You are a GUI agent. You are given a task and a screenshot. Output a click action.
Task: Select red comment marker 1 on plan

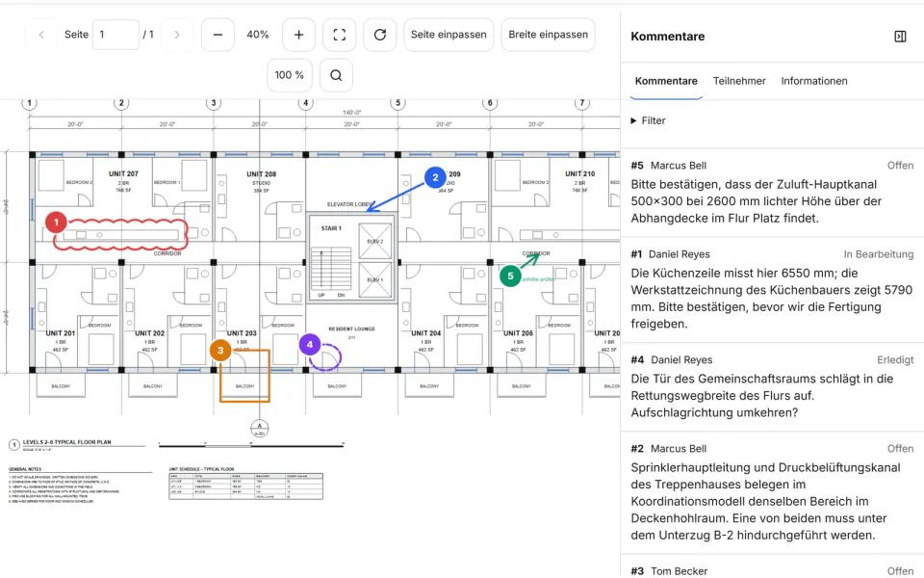tap(57, 223)
